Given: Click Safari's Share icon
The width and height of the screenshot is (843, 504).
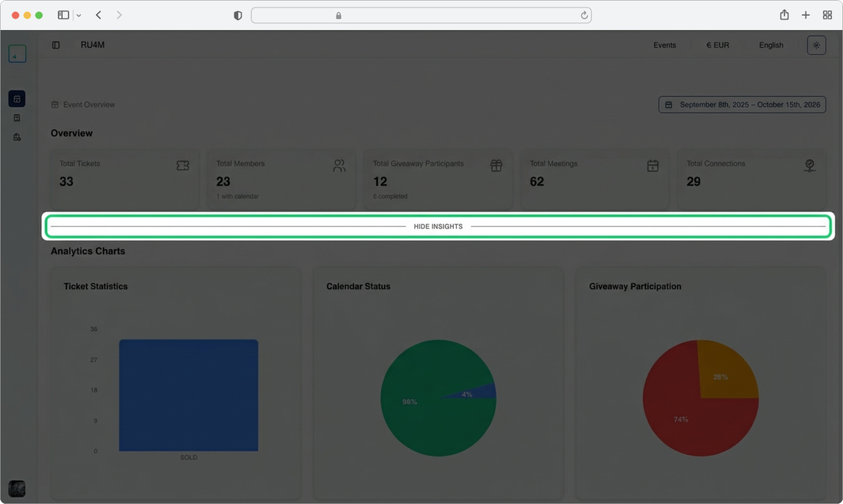Looking at the screenshot, I should click(x=784, y=15).
